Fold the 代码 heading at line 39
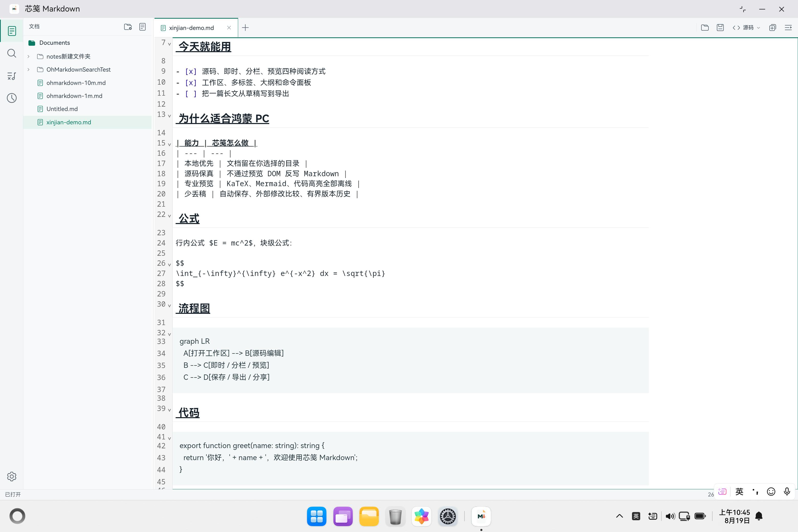This screenshot has width=798, height=532. point(169,410)
